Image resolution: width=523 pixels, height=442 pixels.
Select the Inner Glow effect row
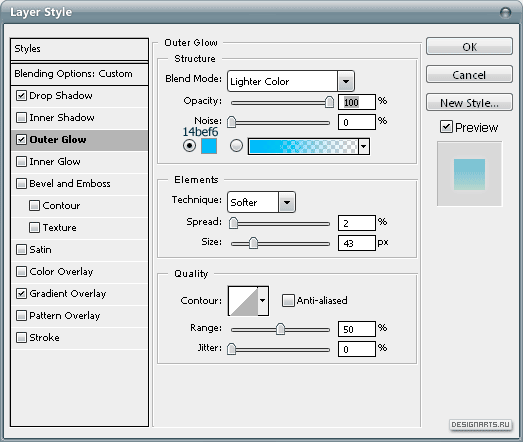click(x=79, y=162)
